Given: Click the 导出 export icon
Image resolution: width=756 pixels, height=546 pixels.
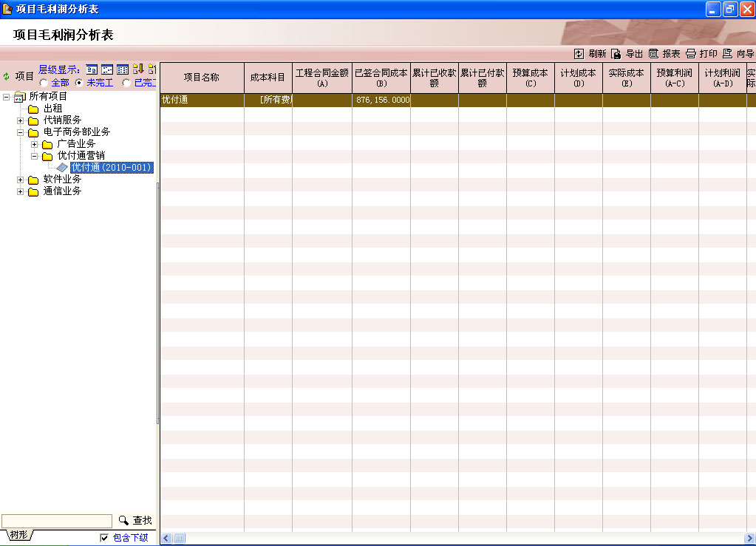Looking at the screenshot, I should (616, 54).
